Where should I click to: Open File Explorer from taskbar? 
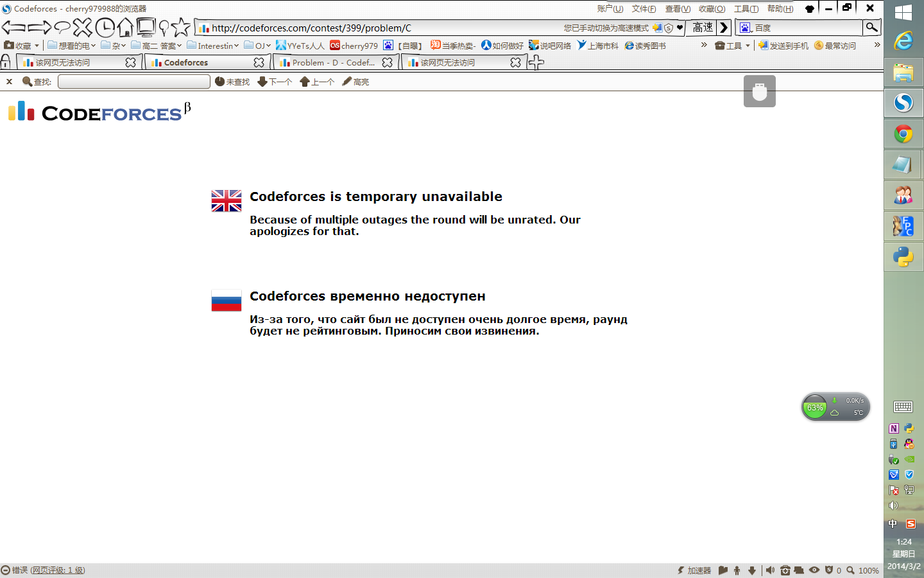pyautogui.click(x=903, y=72)
